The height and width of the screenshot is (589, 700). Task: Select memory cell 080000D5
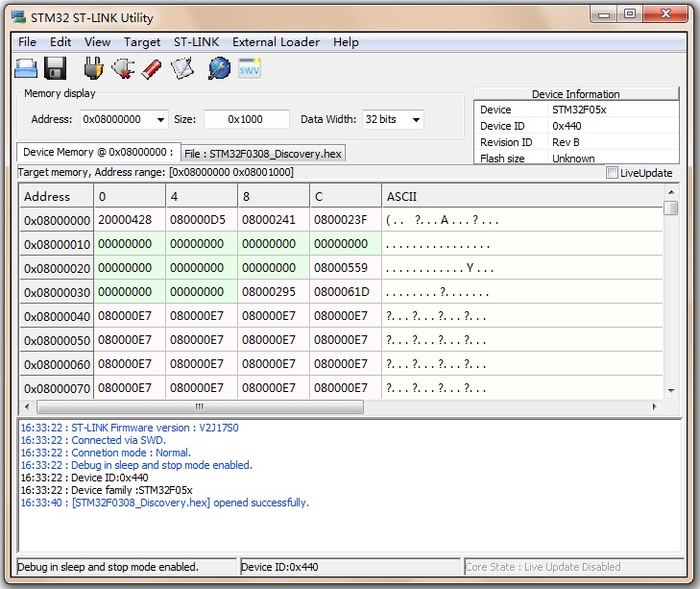pos(202,220)
